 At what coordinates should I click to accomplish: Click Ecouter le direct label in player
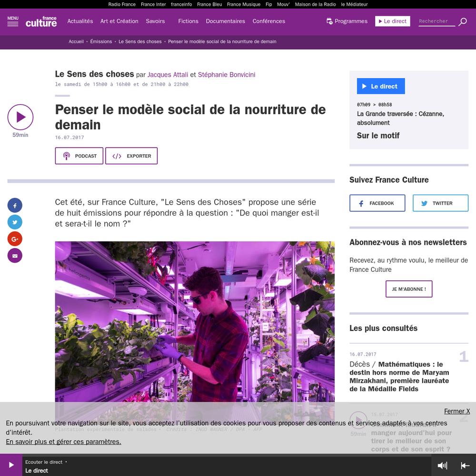(x=44, y=462)
